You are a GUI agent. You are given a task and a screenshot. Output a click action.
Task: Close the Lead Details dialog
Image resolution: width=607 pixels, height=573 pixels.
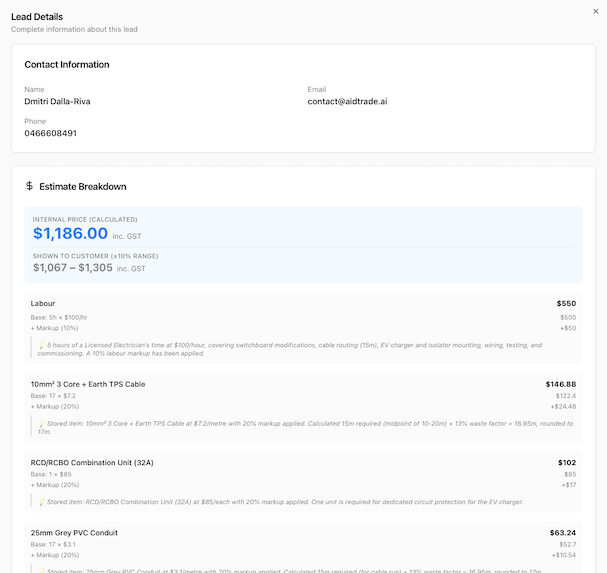click(x=596, y=12)
